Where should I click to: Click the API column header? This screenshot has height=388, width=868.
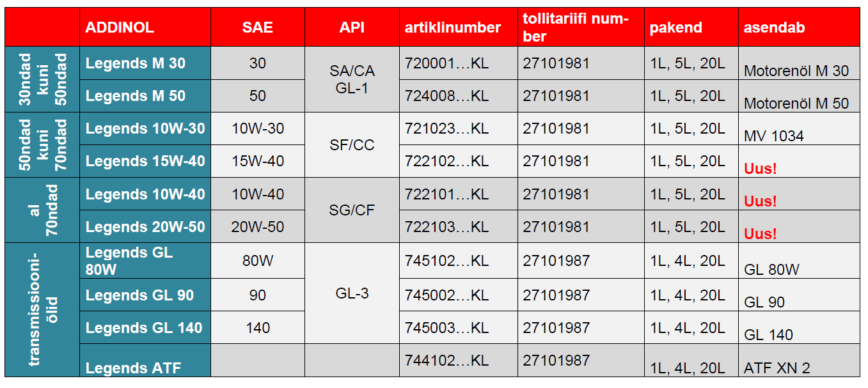351,27
